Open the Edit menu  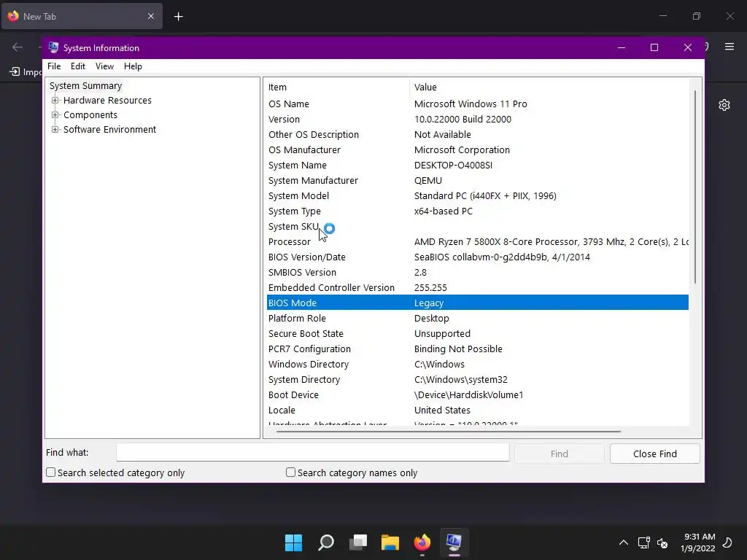(x=77, y=66)
